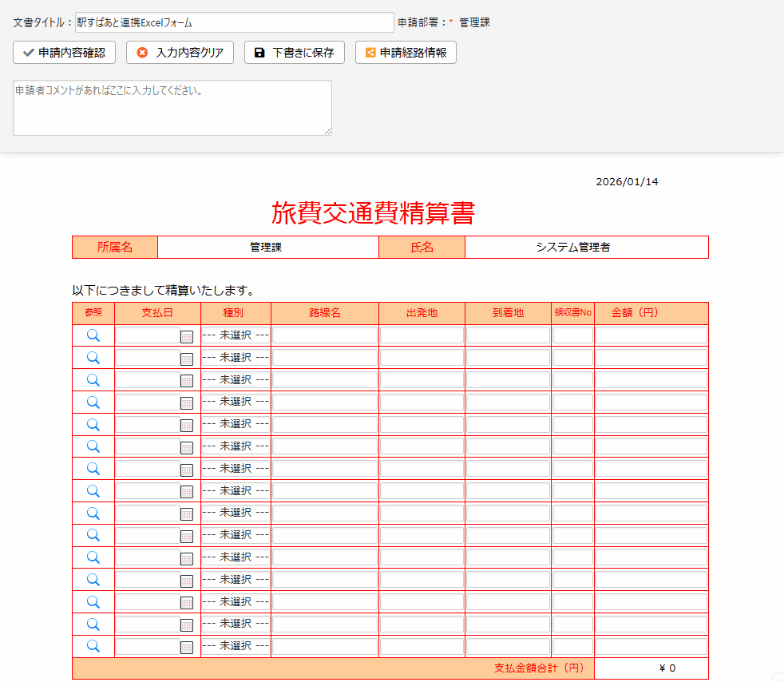Click the 文書タイトル text field
784x682 pixels.
[234, 22]
